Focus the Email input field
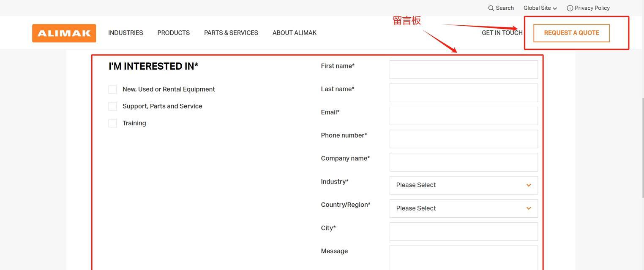 click(464, 116)
